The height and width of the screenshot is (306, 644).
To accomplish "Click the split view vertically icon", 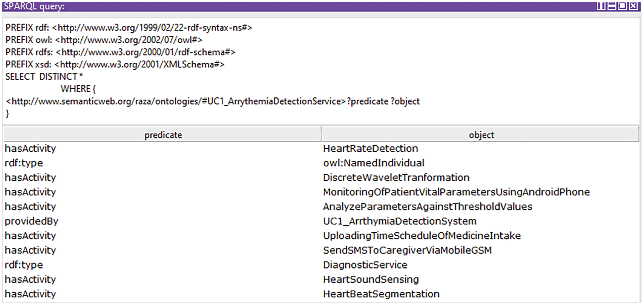I will point(601,6).
